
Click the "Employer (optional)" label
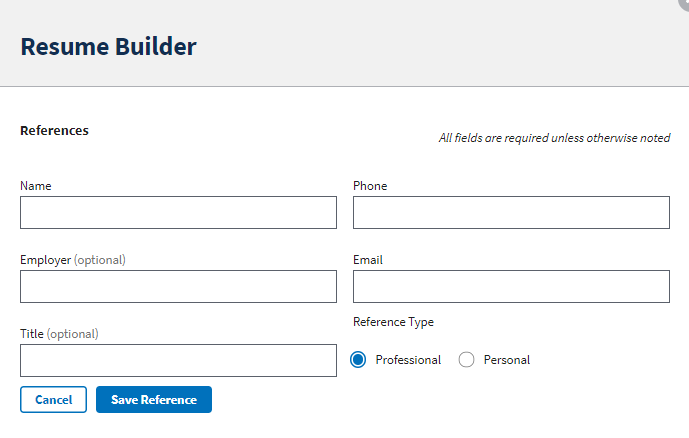pos(73,260)
